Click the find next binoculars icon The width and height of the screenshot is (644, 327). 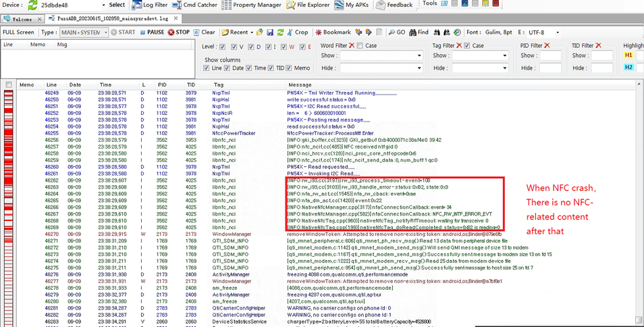point(447,32)
